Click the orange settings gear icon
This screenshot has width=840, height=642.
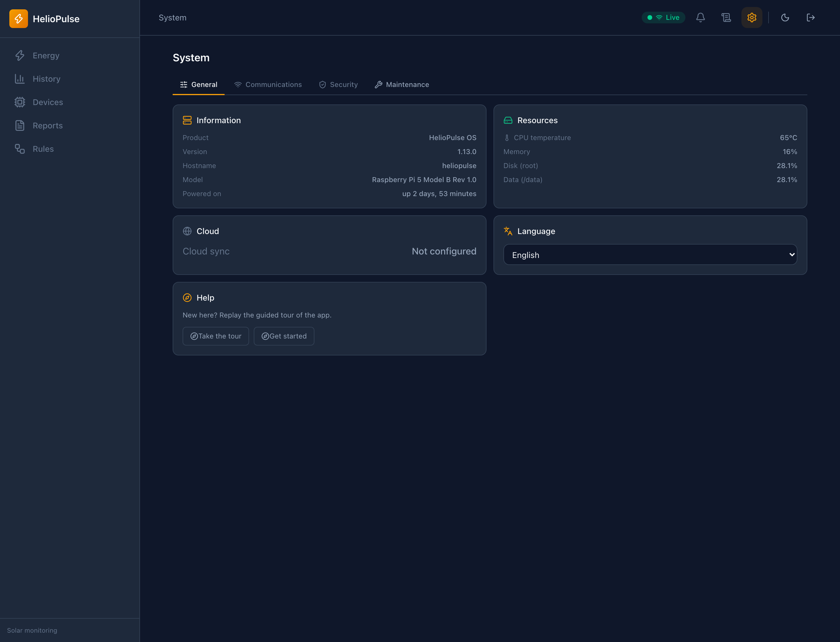(x=751, y=18)
